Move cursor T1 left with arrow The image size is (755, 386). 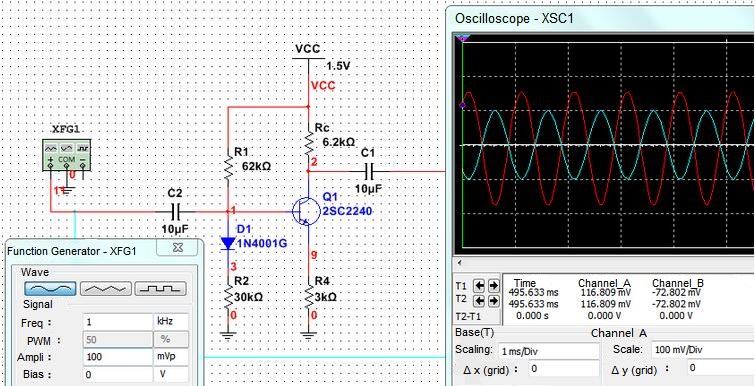479,285
